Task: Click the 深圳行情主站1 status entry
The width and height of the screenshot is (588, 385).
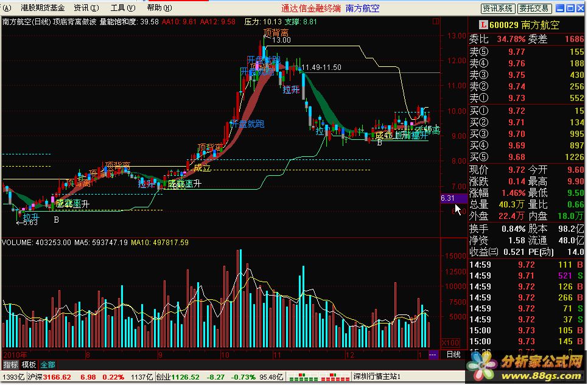Action: click(376, 376)
